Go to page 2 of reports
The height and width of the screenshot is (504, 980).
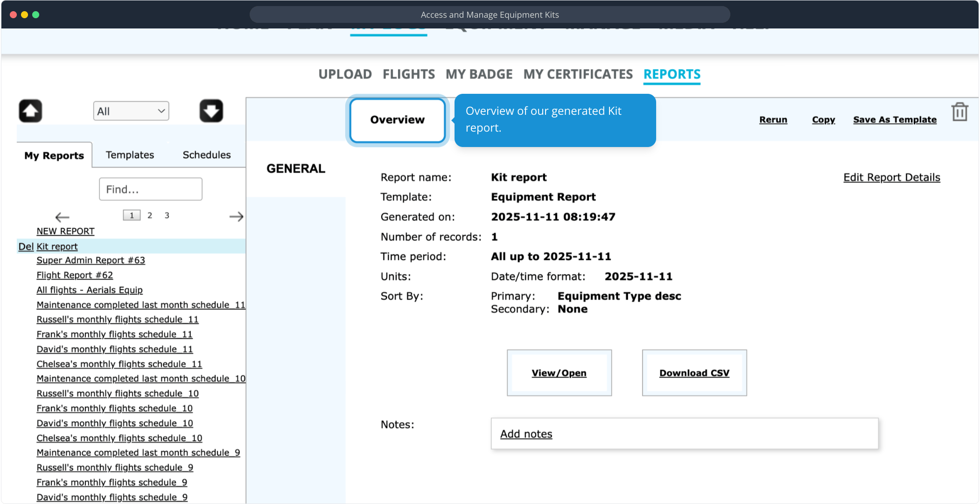click(149, 215)
